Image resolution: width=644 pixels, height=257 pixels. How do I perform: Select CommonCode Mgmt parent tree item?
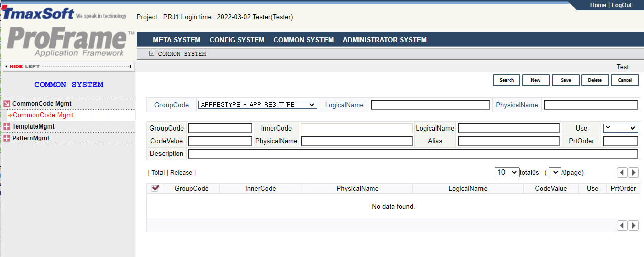(42, 104)
